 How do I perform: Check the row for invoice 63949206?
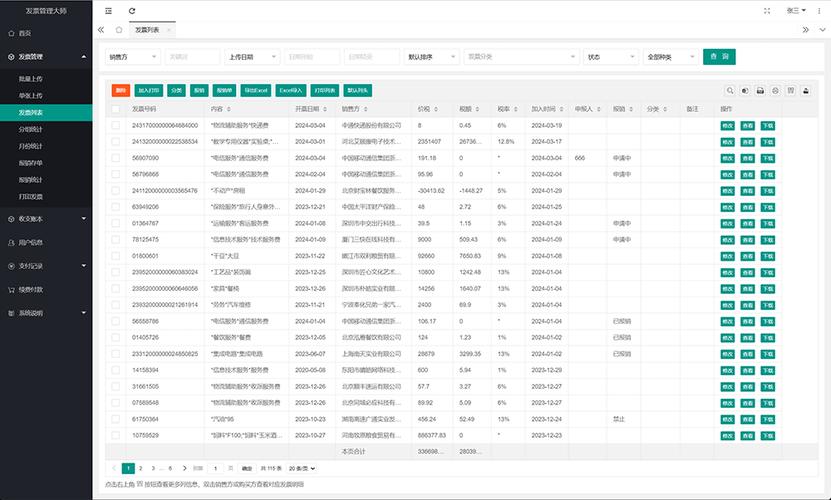[116, 207]
